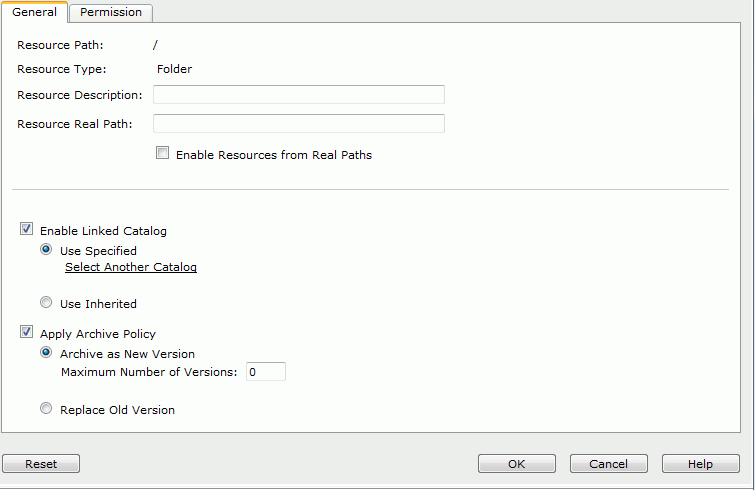
Task: Uncheck the Enable Linked Catalog checkbox
Action: pyautogui.click(x=26, y=229)
